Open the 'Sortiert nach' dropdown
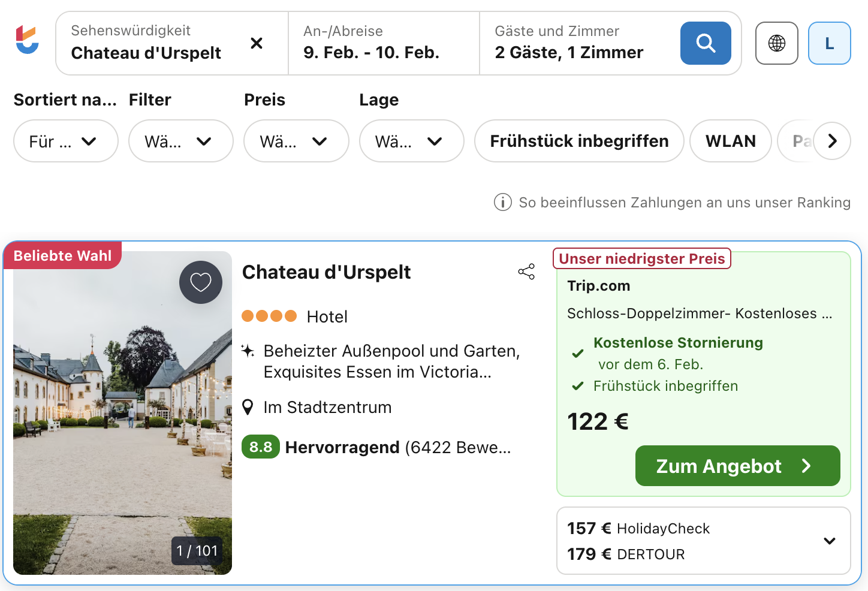 point(65,141)
